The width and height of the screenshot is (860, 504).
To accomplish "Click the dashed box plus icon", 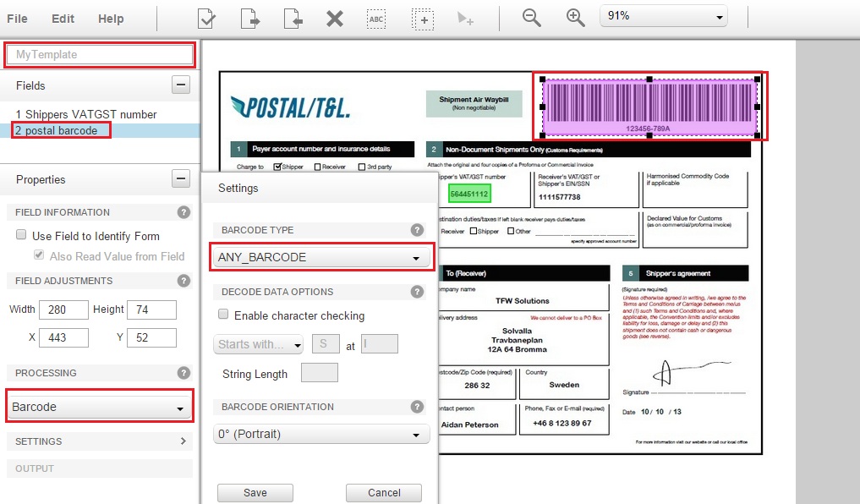I will (422, 18).
